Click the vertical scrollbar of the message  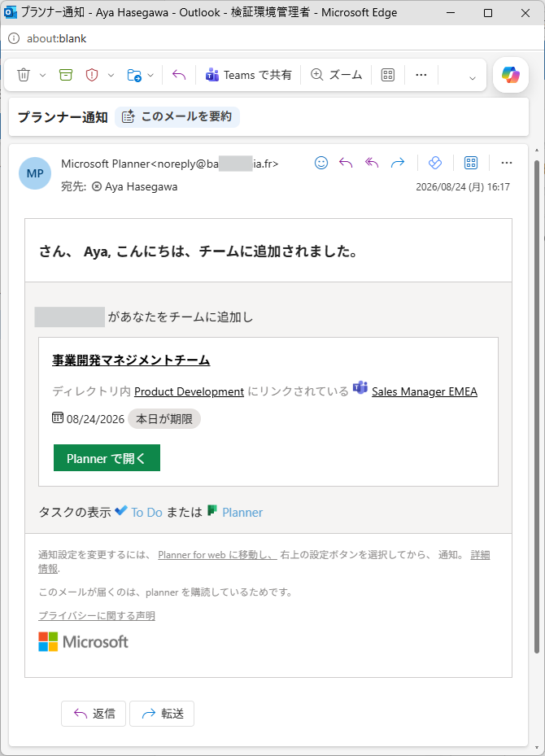tap(537, 405)
